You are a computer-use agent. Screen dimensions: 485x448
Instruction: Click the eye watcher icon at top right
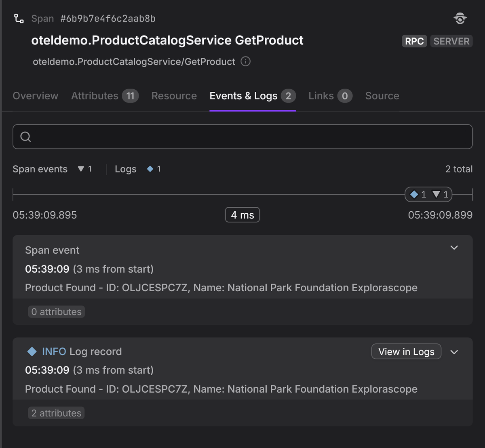pyautogui.click(x=460, y=19)
